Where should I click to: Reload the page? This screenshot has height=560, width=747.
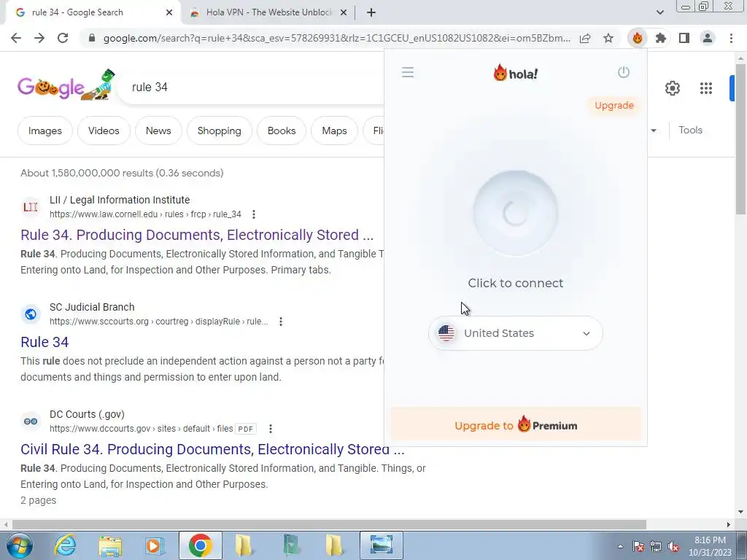[x=63, y=38]
